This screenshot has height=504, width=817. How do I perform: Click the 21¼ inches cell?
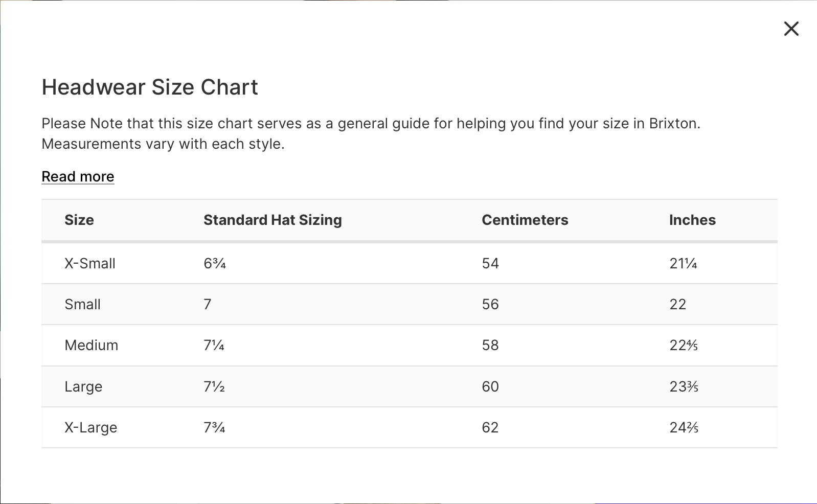683,263
